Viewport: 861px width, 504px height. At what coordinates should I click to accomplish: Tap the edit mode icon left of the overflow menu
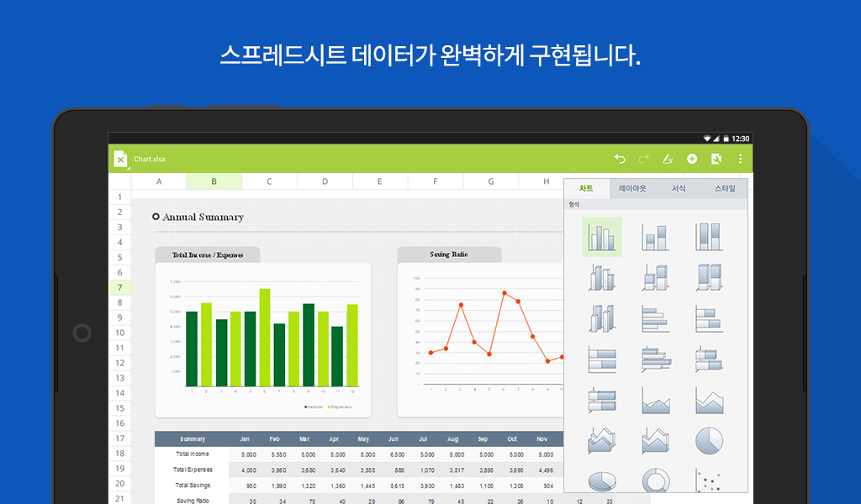[716, 159]
